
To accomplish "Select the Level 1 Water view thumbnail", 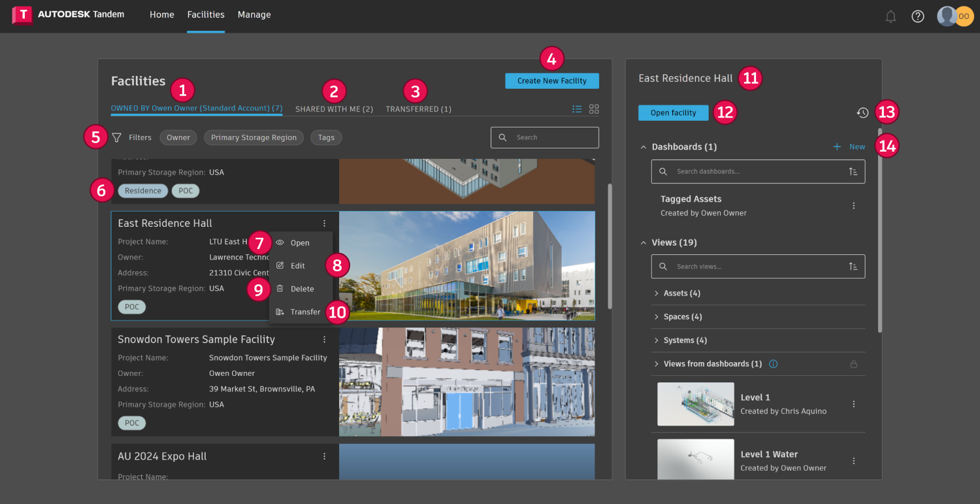I will point(696,460).
